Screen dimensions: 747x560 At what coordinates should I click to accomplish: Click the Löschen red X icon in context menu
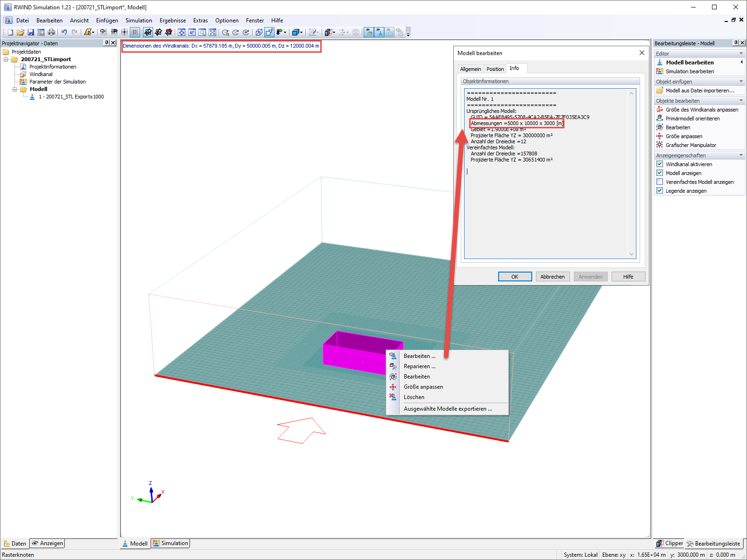tap(393, 397)
